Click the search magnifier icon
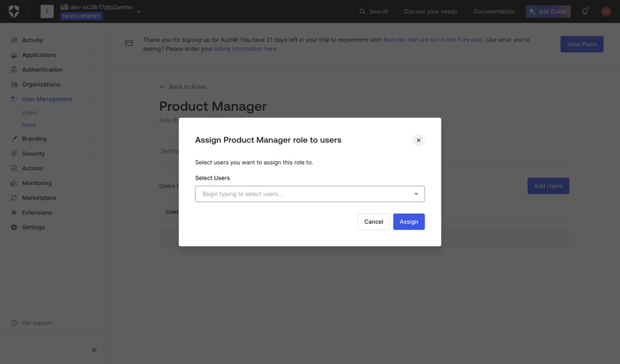 [x=362, y=12]
